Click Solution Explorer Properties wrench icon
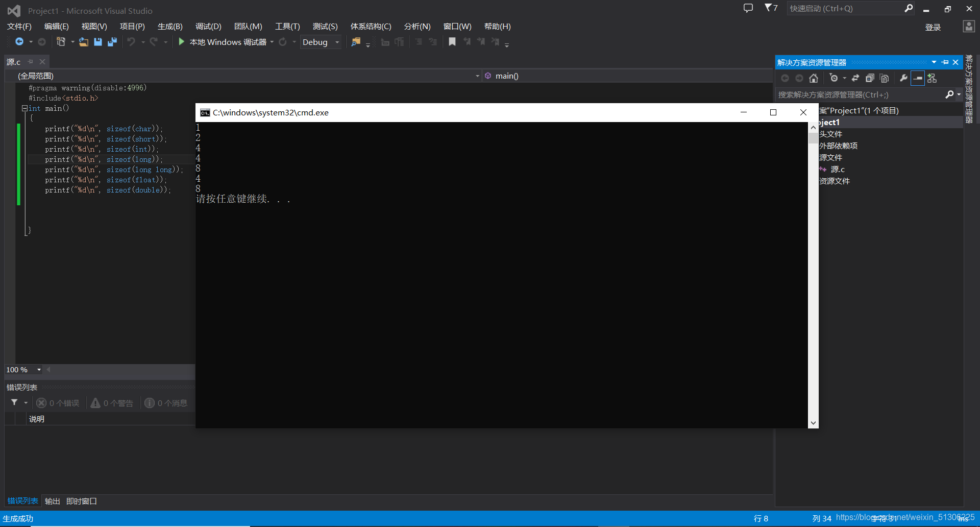 click(x=903, y=78)
